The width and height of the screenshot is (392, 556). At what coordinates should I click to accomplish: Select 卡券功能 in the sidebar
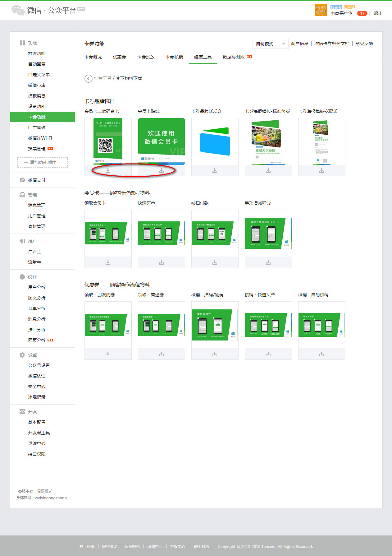pos(43,117)
